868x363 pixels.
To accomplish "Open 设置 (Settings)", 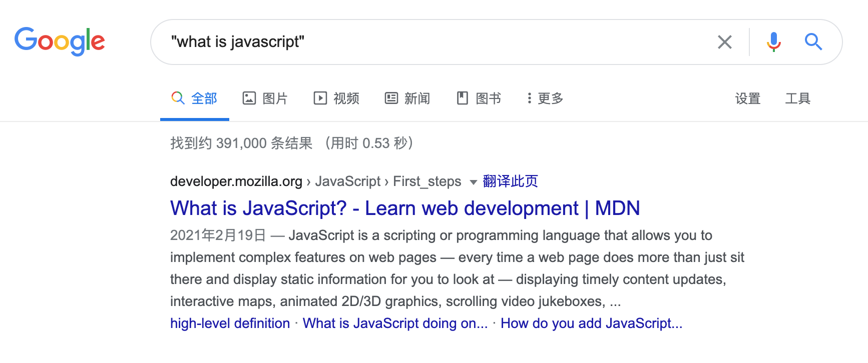I will pos(748,98).
